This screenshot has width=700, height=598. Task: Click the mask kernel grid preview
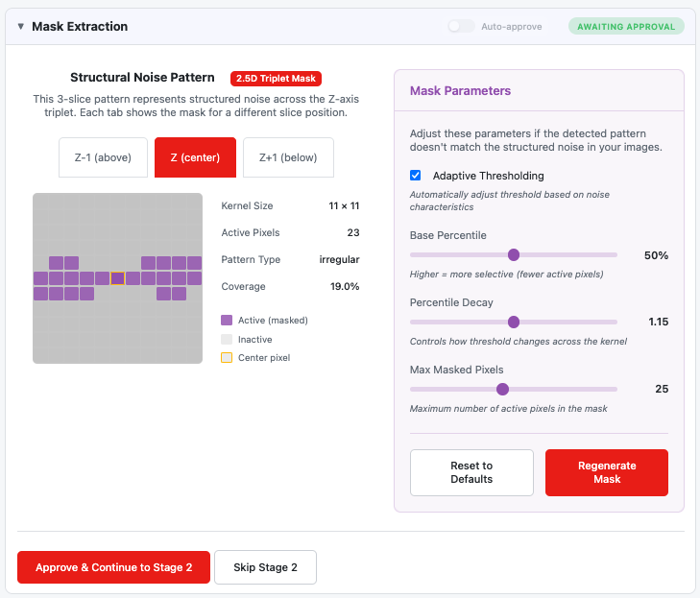point(117,278)
